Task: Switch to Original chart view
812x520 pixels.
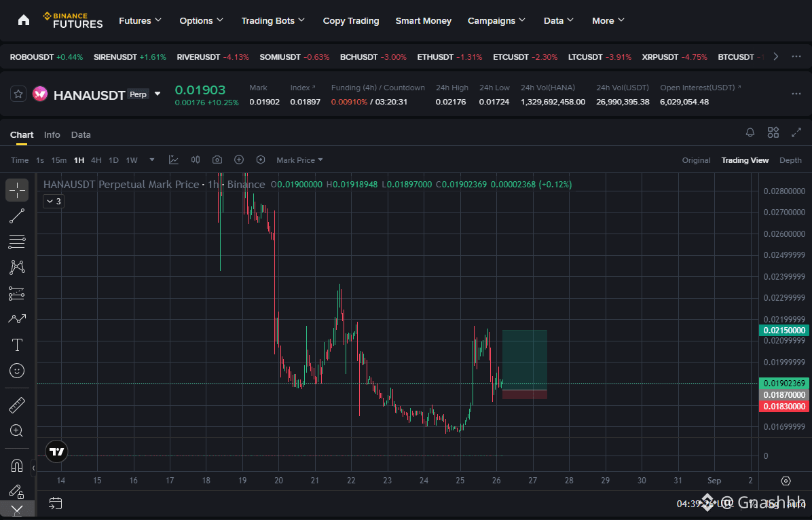Action: point(696,160)
